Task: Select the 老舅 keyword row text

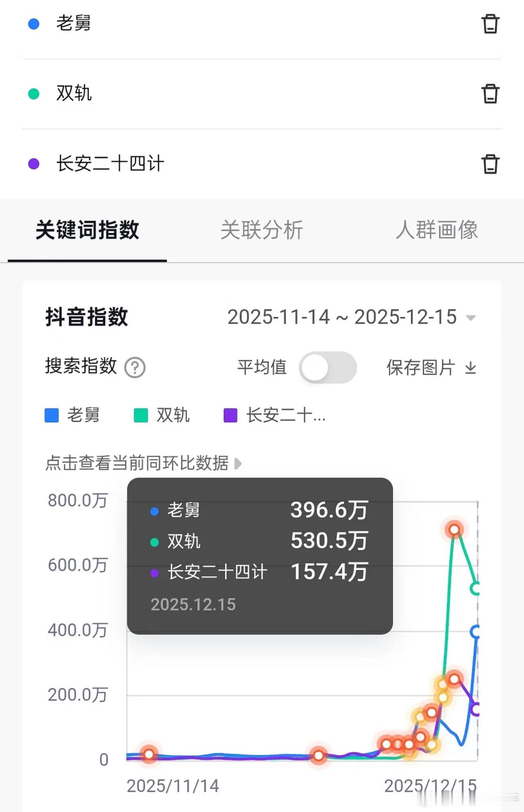Action: click(74, 23)
